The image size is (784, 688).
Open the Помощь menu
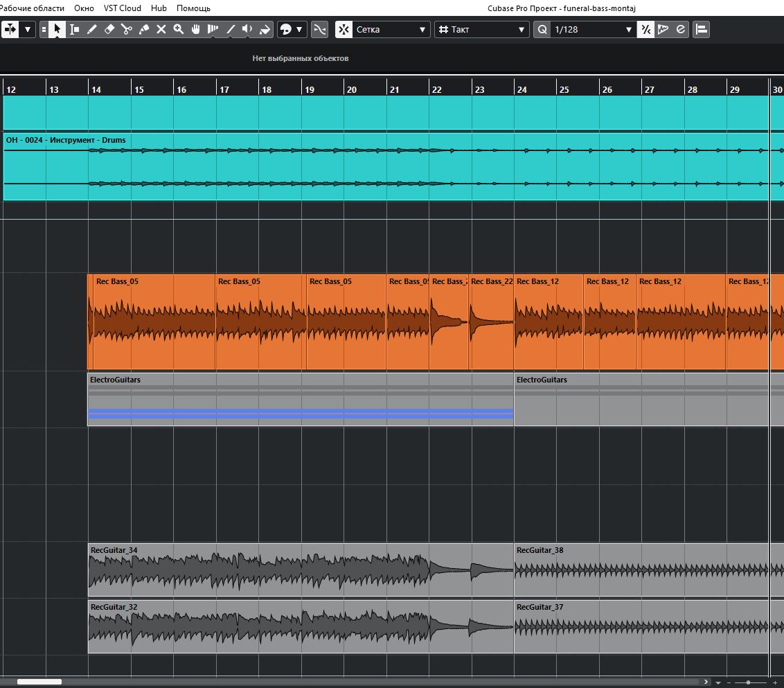[193, 8]
